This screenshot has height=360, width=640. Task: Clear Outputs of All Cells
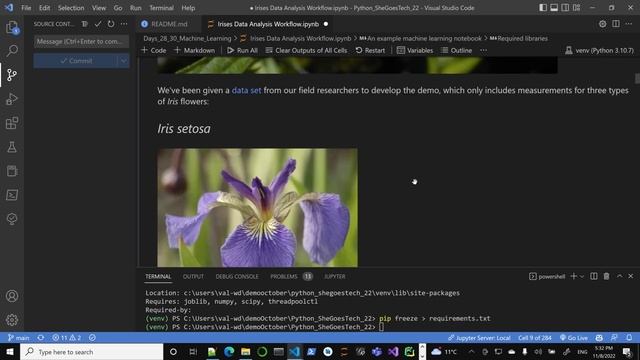click(307, 50)
